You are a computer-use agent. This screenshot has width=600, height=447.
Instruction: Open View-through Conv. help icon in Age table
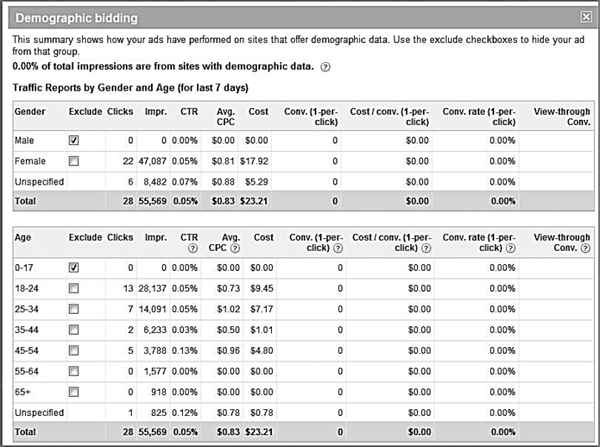pos(585,248)
